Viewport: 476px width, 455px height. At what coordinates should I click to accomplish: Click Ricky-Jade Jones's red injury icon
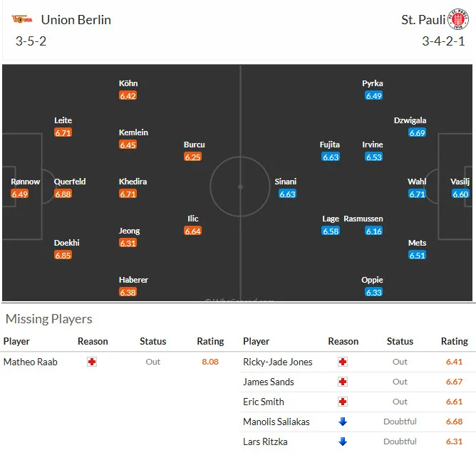coord(342,362)
